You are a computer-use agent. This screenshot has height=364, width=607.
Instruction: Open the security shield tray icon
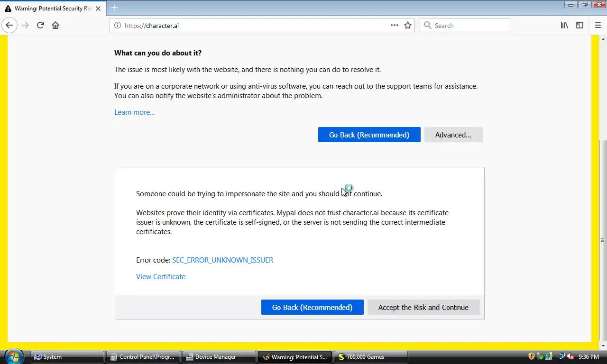tap(532, 356)
